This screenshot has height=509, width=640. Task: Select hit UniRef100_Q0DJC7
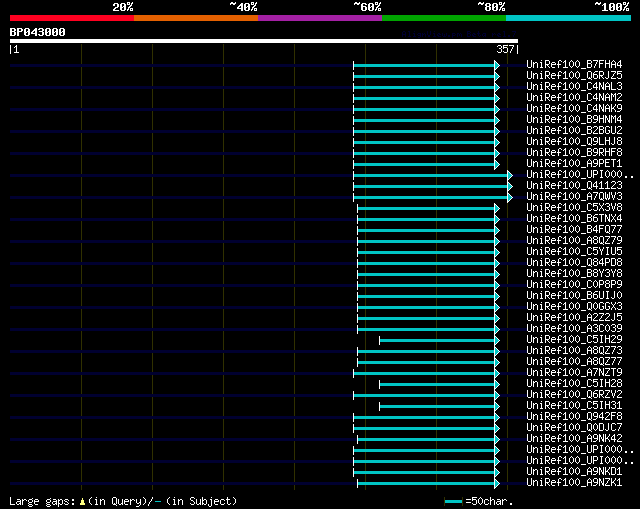point(574,428)
